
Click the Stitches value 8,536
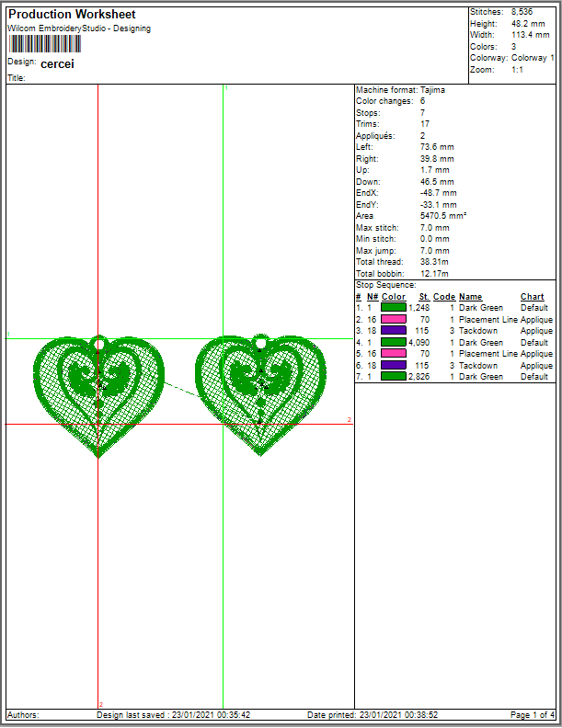(522, 12)
